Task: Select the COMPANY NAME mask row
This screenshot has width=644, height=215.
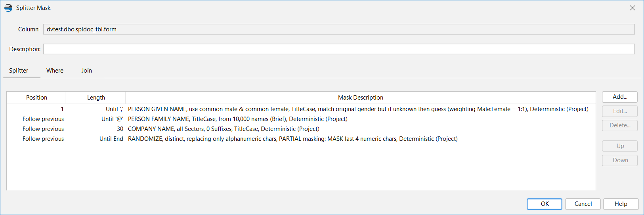Action: coord(301,129)
